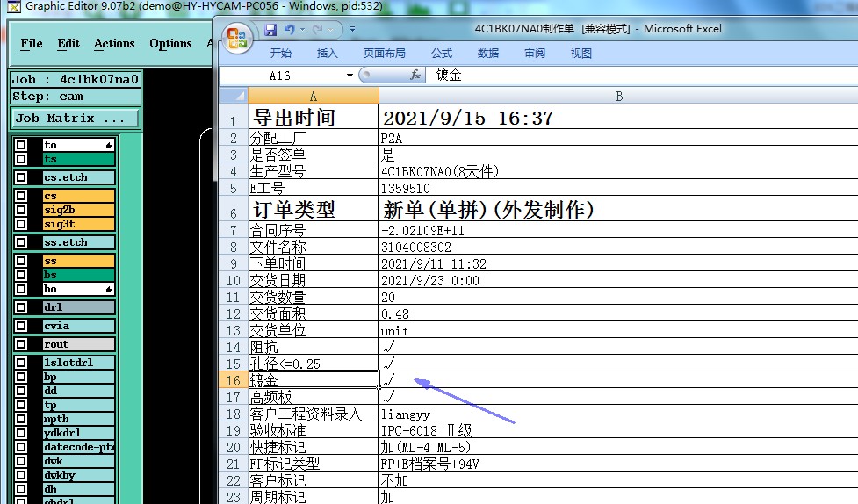The width and height of the screenshot is (858, 504).
Task: Select the sig3t layer name
Action: (x=78, y=224)
